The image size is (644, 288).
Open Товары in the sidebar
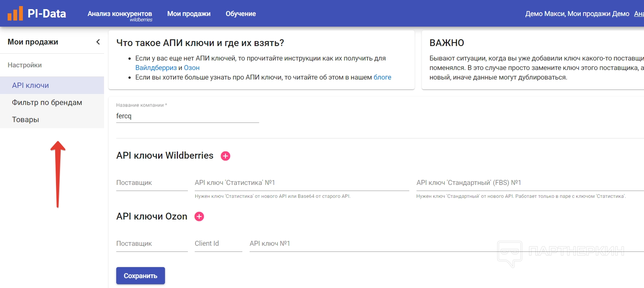coord(26,119)
